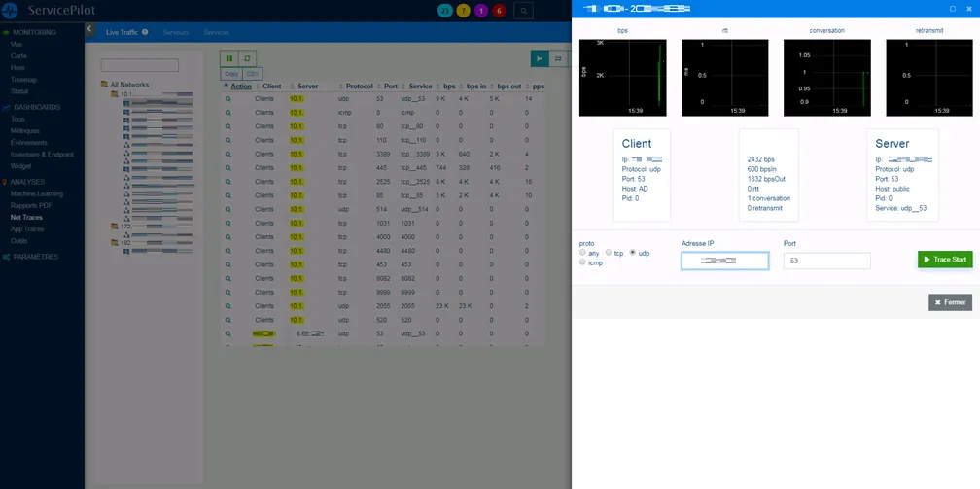Click the search magnifier in the top header

tap(523, 11)
